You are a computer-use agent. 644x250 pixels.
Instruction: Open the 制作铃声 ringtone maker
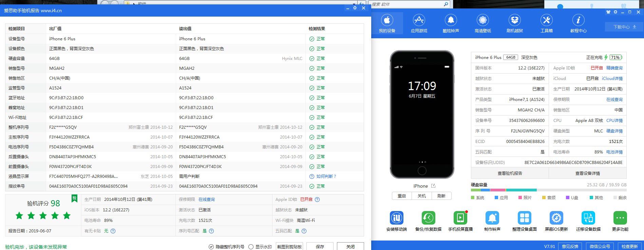click(492, 221)
